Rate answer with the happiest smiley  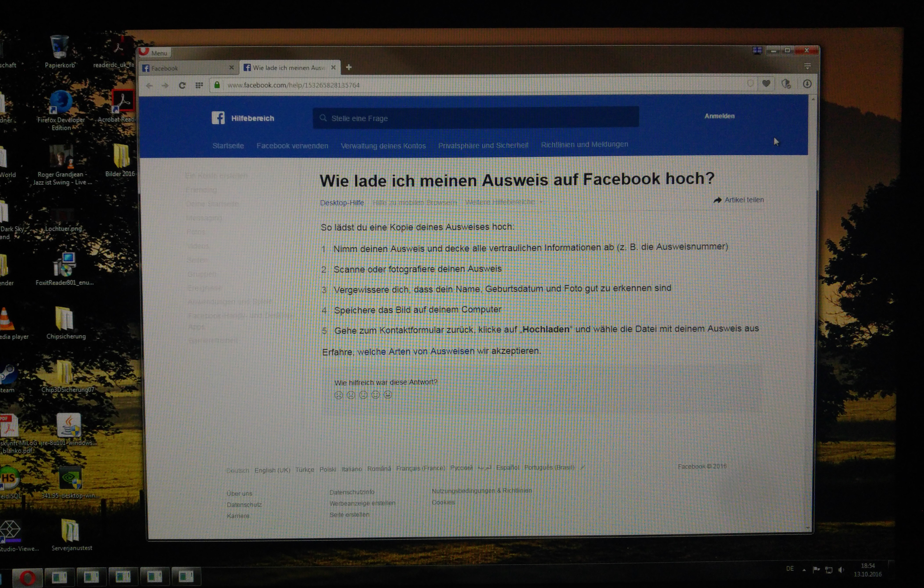click(x=388, y=394)
